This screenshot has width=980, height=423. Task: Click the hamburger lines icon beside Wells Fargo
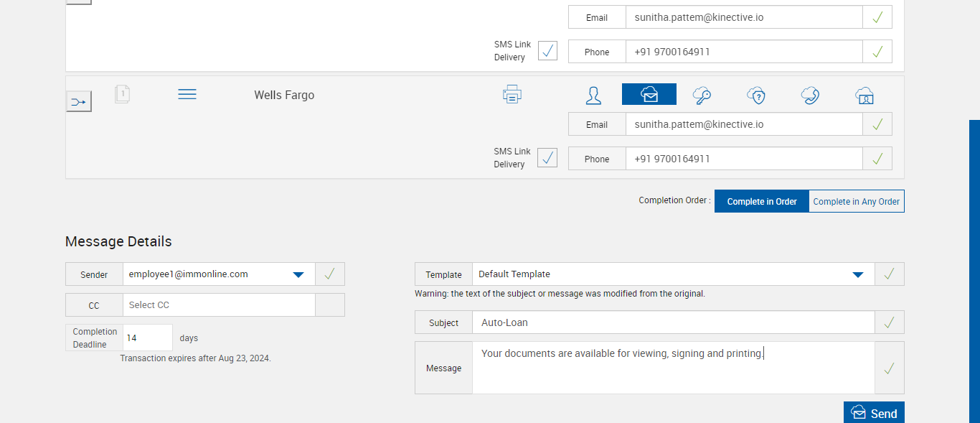(187, 94)
